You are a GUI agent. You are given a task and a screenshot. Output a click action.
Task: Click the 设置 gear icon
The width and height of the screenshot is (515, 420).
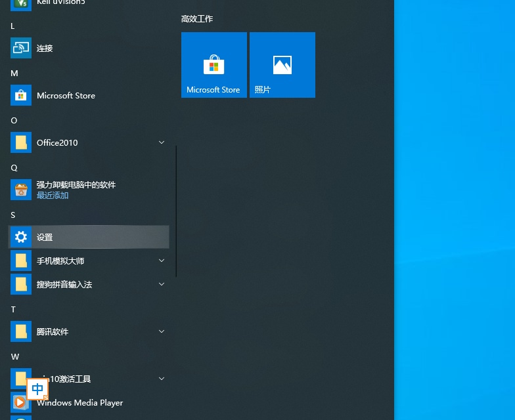coord(21,237)
